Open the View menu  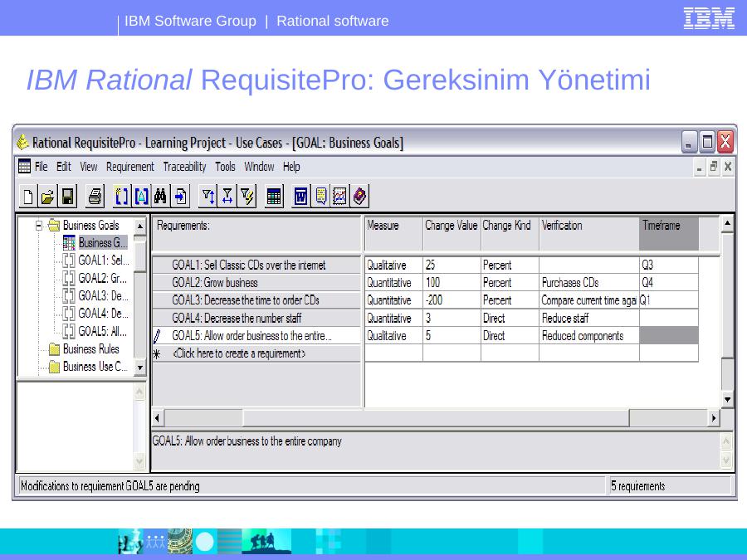pos(89,167)
